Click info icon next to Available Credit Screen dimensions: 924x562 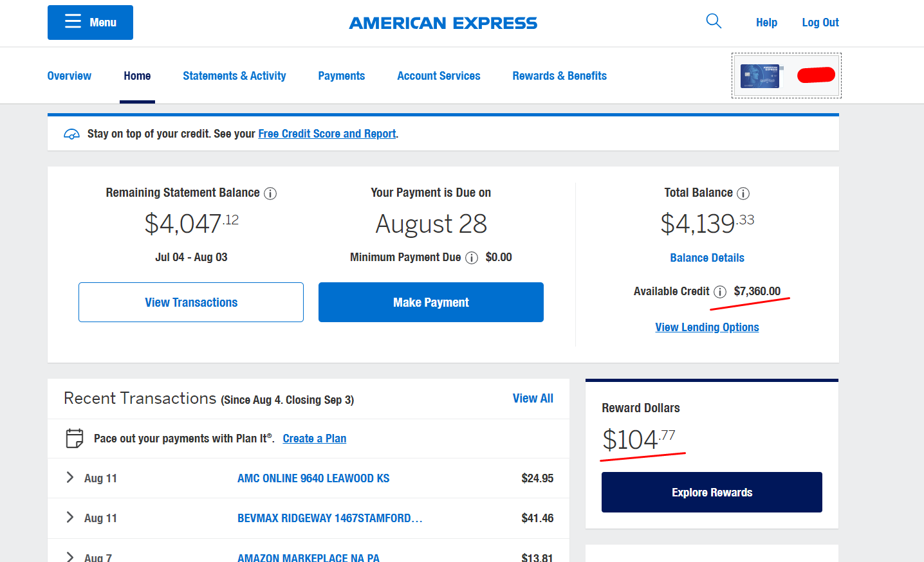click(x=720, y=292)
